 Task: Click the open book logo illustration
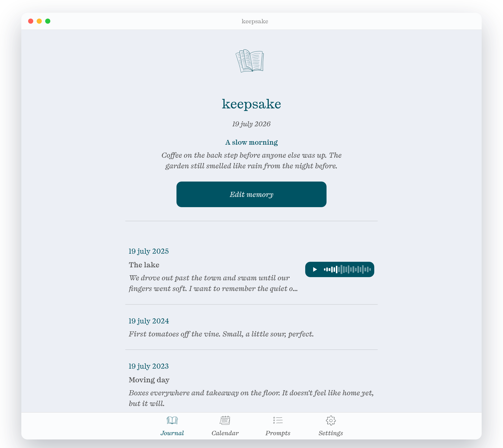pyautogui.click(x=250, y=61)
